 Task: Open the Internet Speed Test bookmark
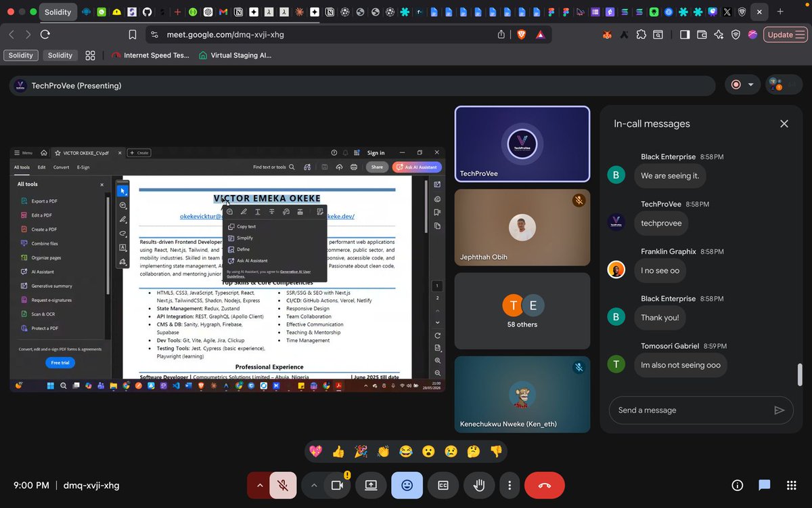pos(151,56)
